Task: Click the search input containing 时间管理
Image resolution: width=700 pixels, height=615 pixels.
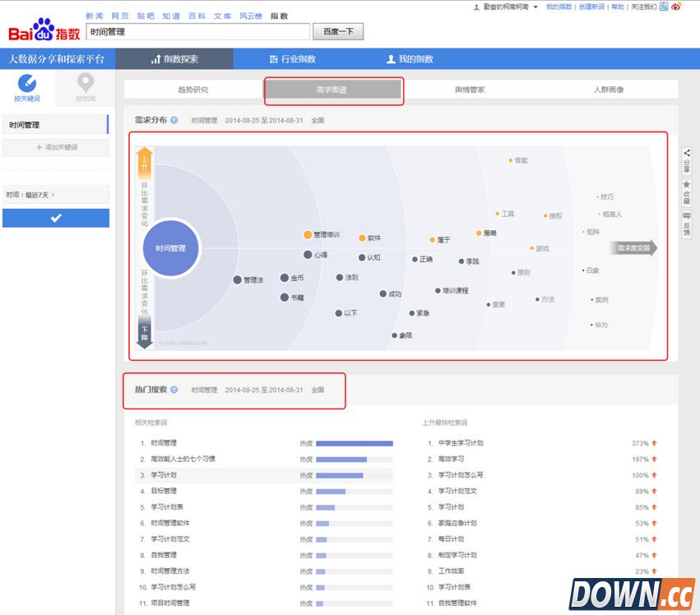Action: pyautogui.click(x=197, y=32)
